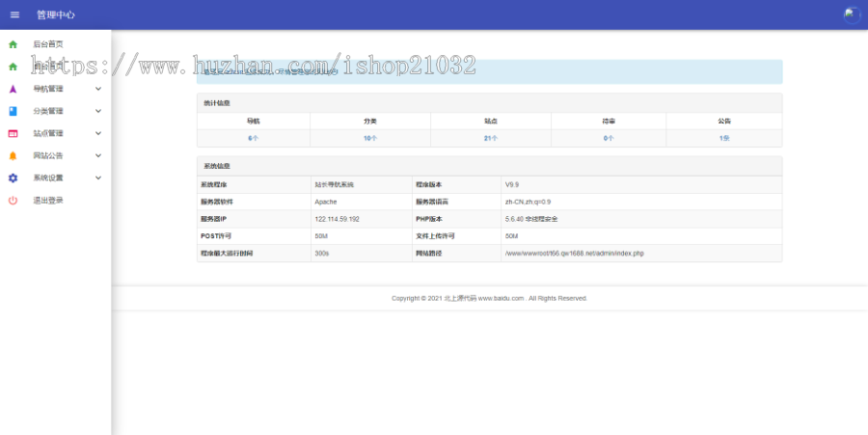Click the pink window icon for 站点管理
868x435 pixels.
coord(13,133)
